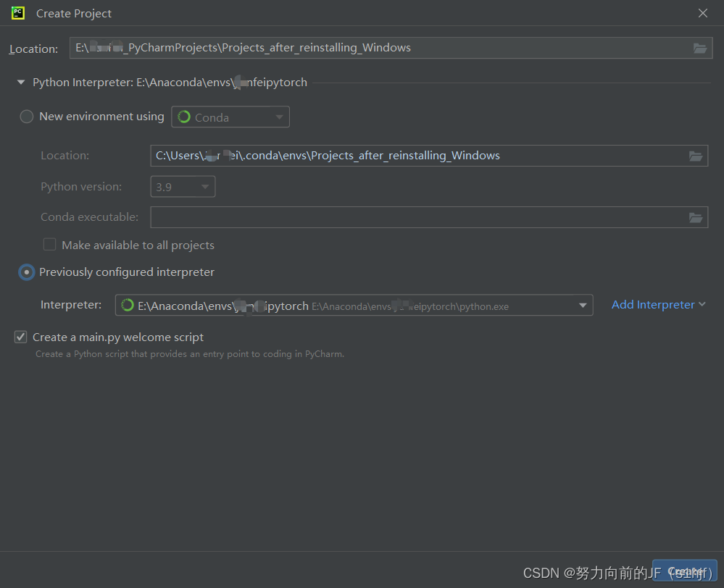Click folder icon in top project Location field

pos(699,49)
